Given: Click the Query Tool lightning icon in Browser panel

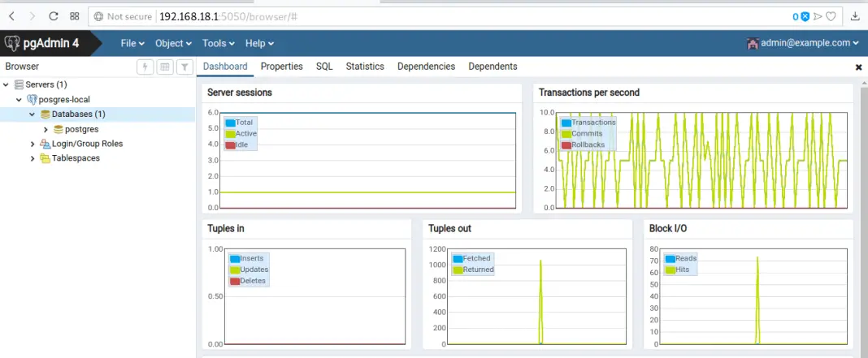Looking at the screenshot, I should click(145, 67).
